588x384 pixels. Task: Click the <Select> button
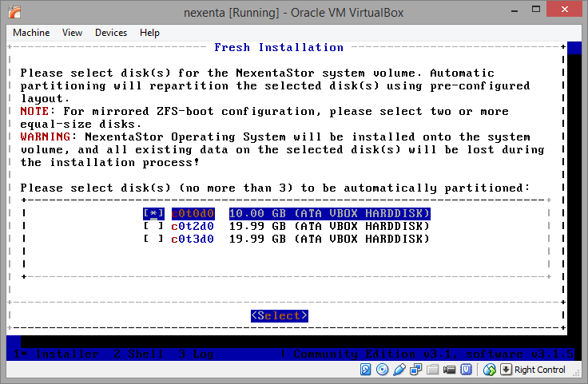280,316
